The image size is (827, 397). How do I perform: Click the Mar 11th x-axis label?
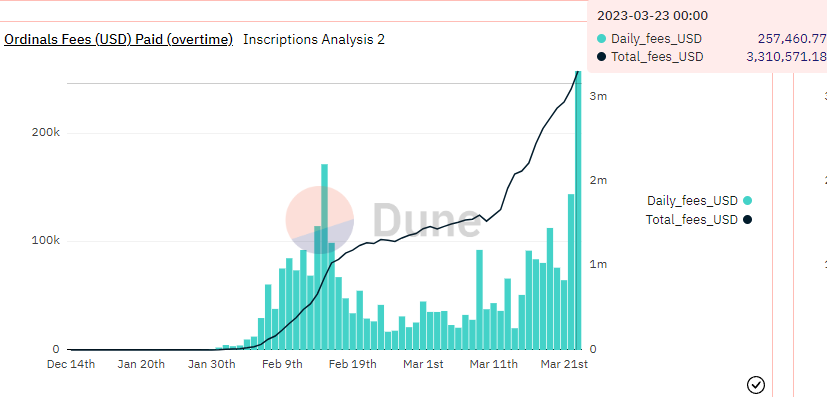(494, 364)
